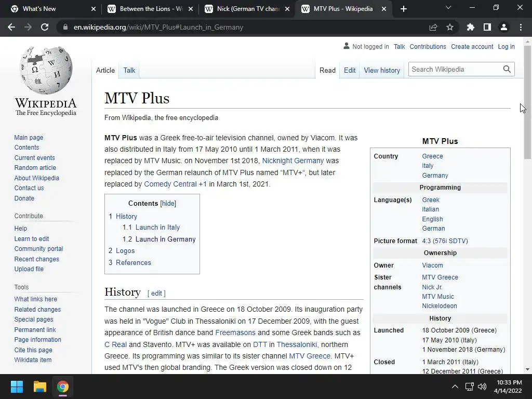Close the What's New tab
Screen dimensions: 532x399
[94, 9]
